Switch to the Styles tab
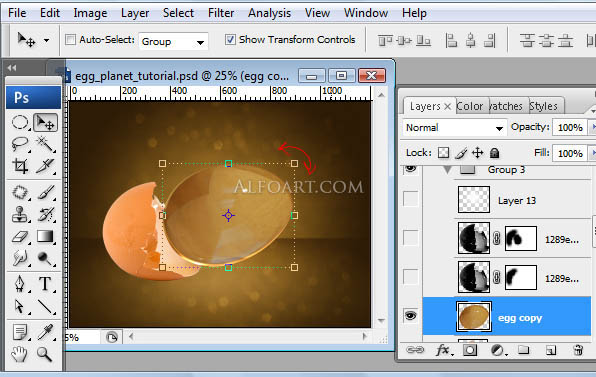596x377 pixels. coord(544,106)
